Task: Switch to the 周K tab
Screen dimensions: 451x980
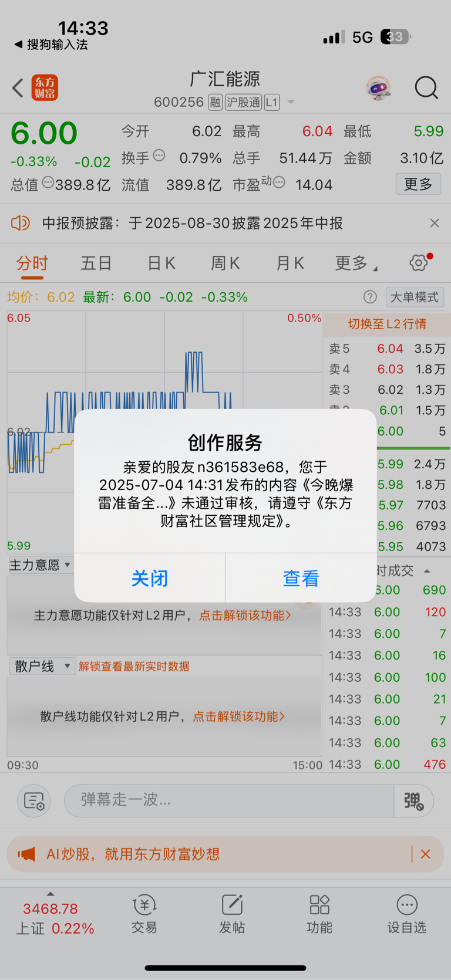Action: tap(225, 263)
